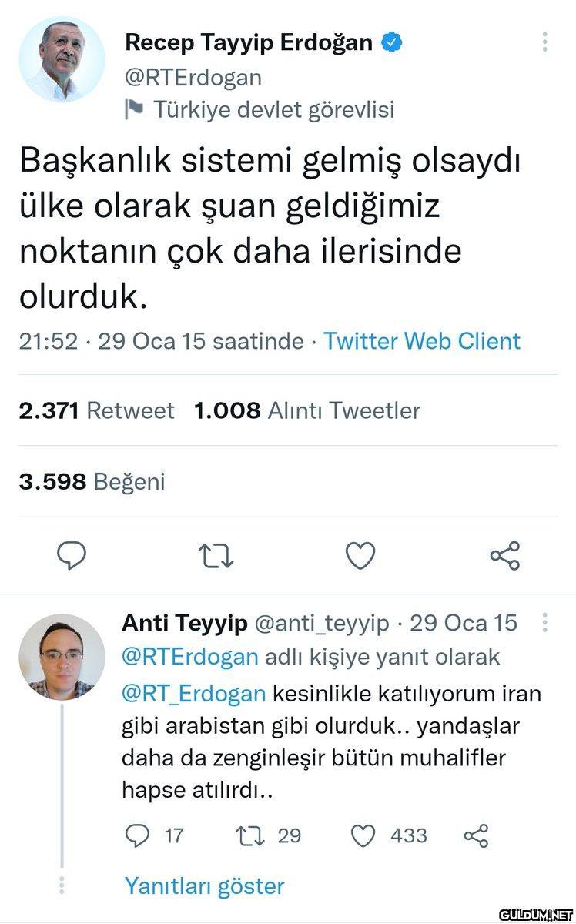
Task: Open the 1.008 Alıntı Tweetler list
Action: pyautogui.click(x=307, y=410)
